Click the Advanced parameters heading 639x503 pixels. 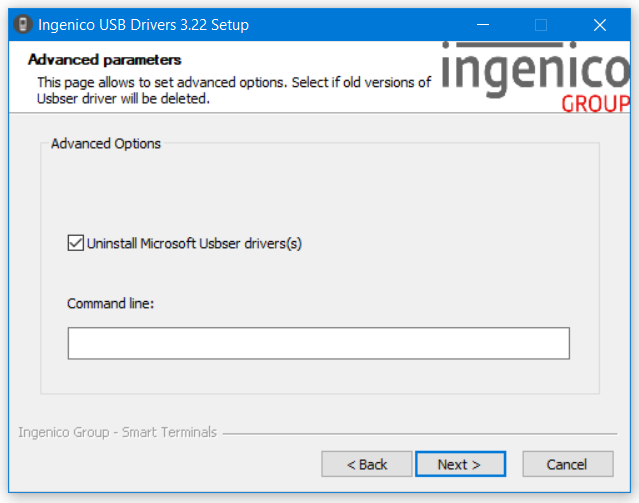point(104,60)
